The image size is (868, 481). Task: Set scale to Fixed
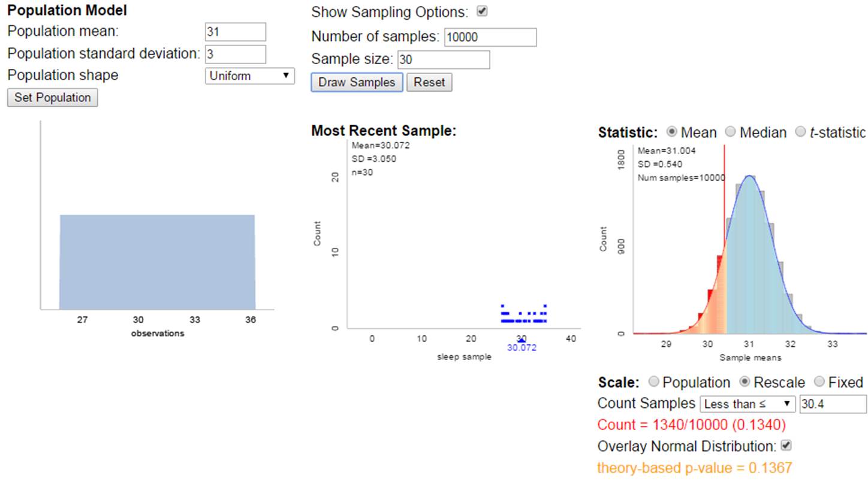(x=819, y=382)
